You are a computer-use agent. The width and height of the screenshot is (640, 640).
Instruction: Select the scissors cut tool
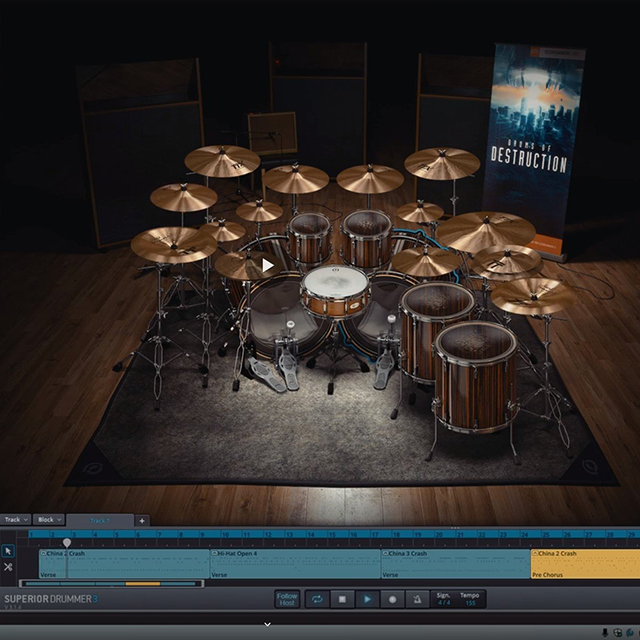8,567
